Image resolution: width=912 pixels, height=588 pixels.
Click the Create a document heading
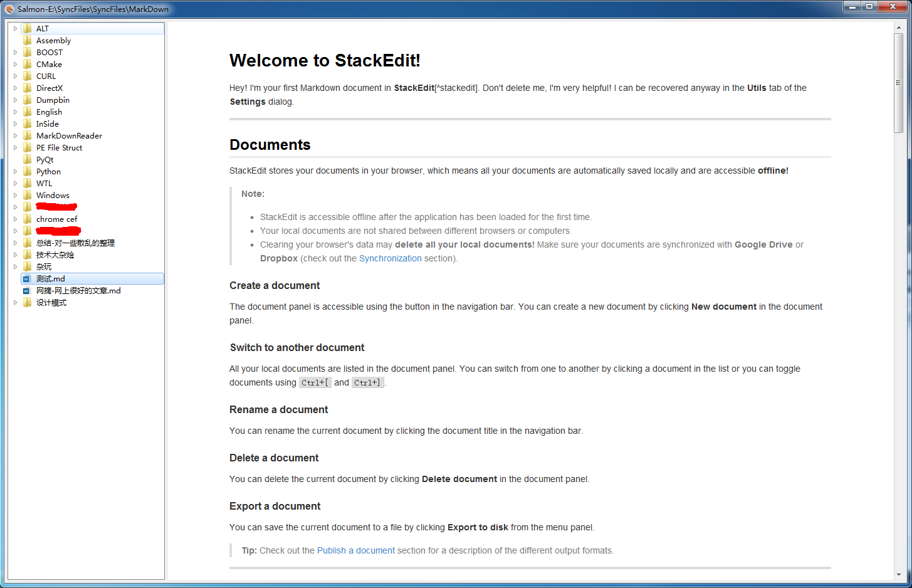[x=275, y=286]
